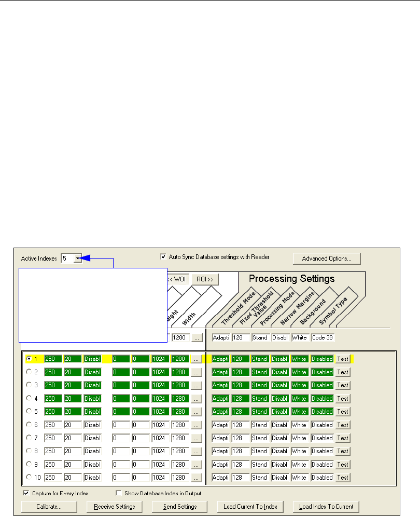420x516 pixels.
Task: Click Background White field in index 10 row
Action: pyautogui.click(x=300, y=477)
